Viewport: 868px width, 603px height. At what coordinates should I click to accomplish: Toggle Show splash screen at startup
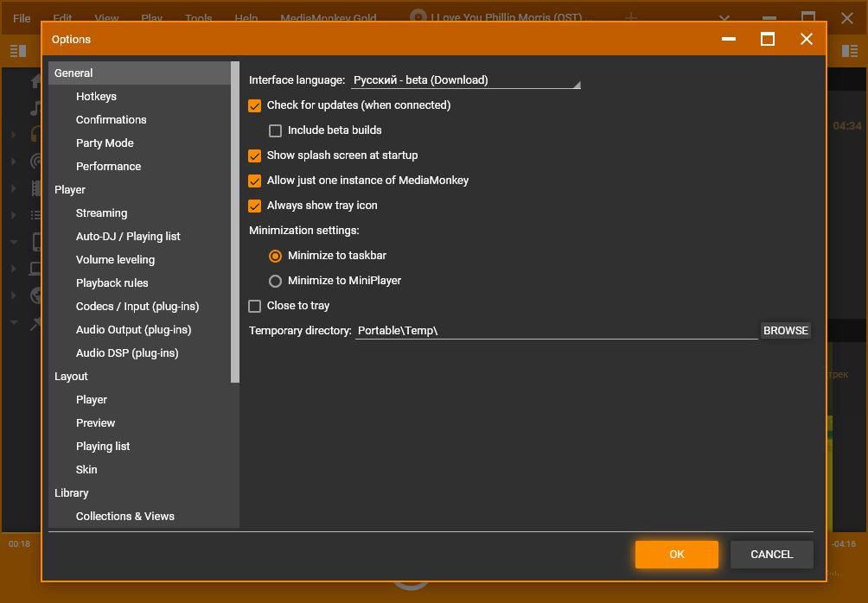coord(255,156)
